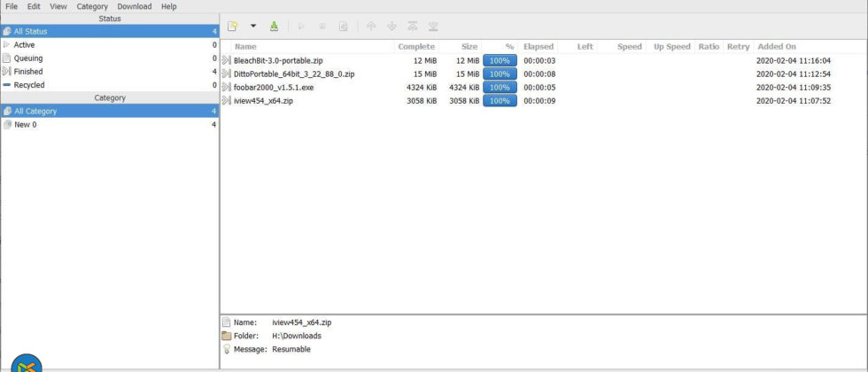Click the Ratio column header

coord(709,46)
